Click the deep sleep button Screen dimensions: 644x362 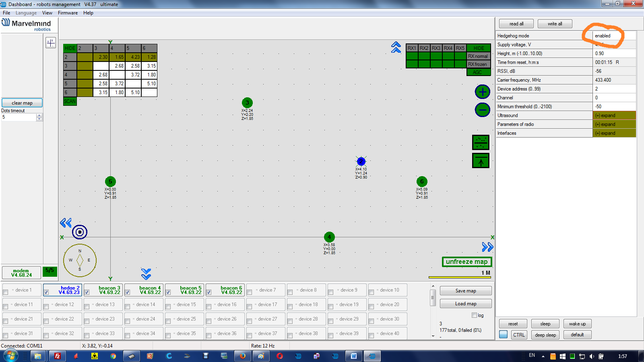pyautogui.click(x=545, y=335)
